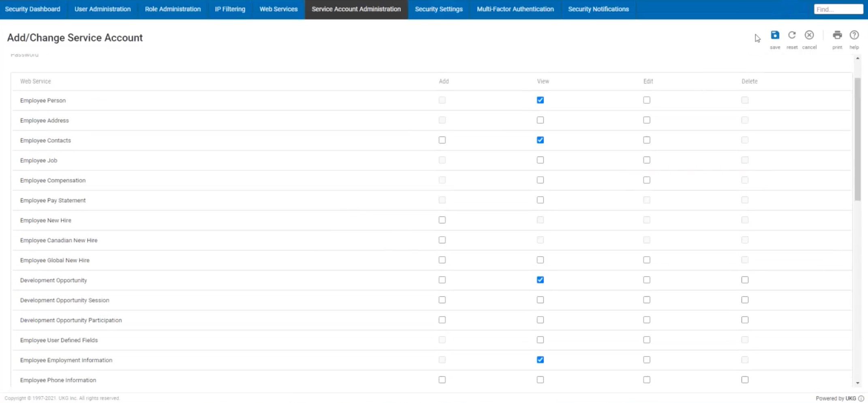Select the IP Filtering tab
Viewport: 868px width, 403px height.
click(230, 9)
